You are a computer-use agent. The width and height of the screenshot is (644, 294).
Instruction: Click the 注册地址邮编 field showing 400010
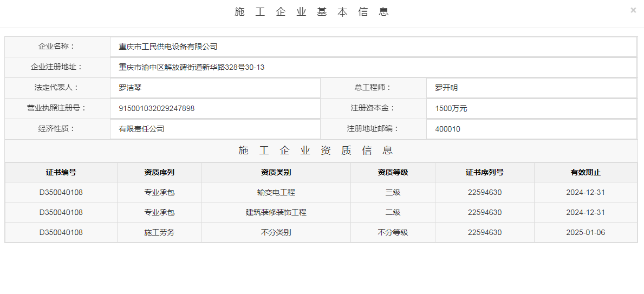click(x=531, y=129)
